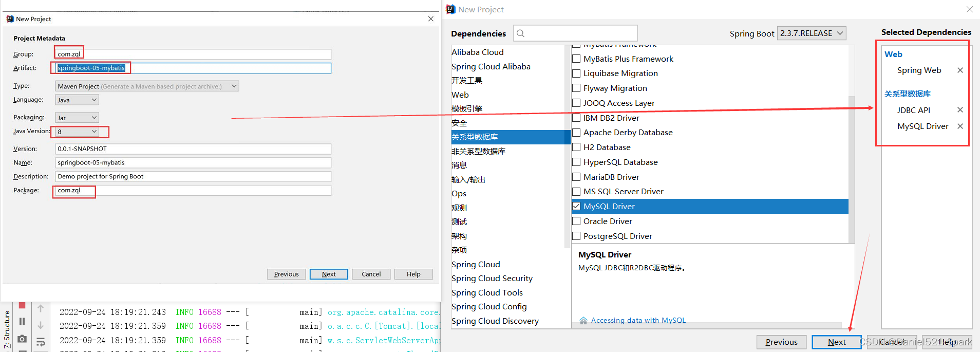Check H2 Database
The image size is (980, 352).
point(576,147)
